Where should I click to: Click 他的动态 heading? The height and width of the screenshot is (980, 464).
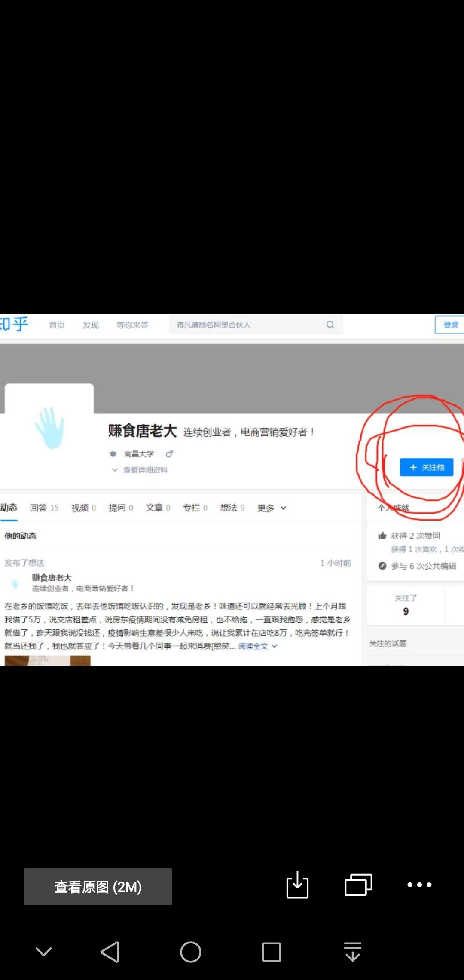pyautogui.click(x=20, y=536)
